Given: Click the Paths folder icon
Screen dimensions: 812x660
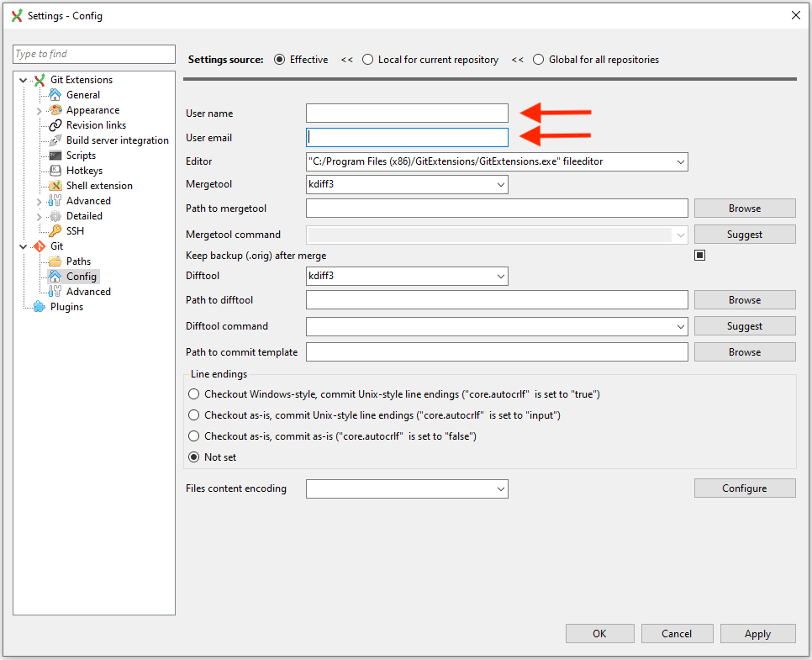Looking at the screenshot, I should pos(55,261).
